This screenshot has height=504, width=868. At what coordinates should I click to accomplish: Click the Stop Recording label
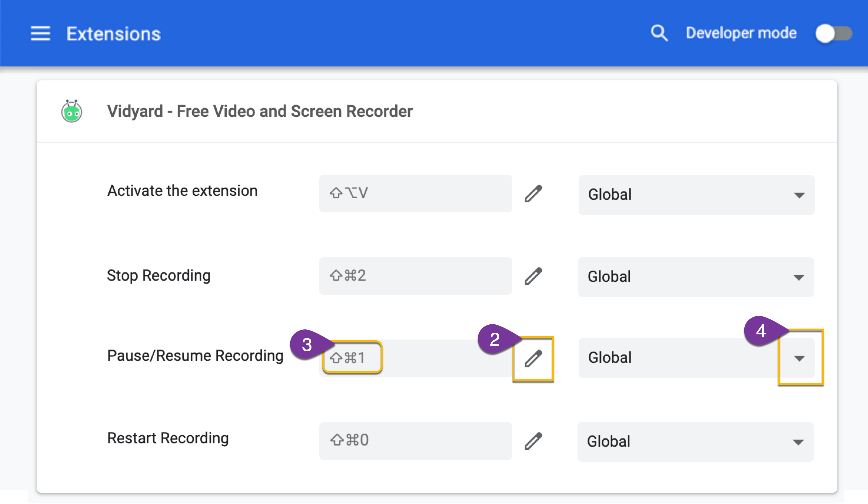click(x=159, y=276)
